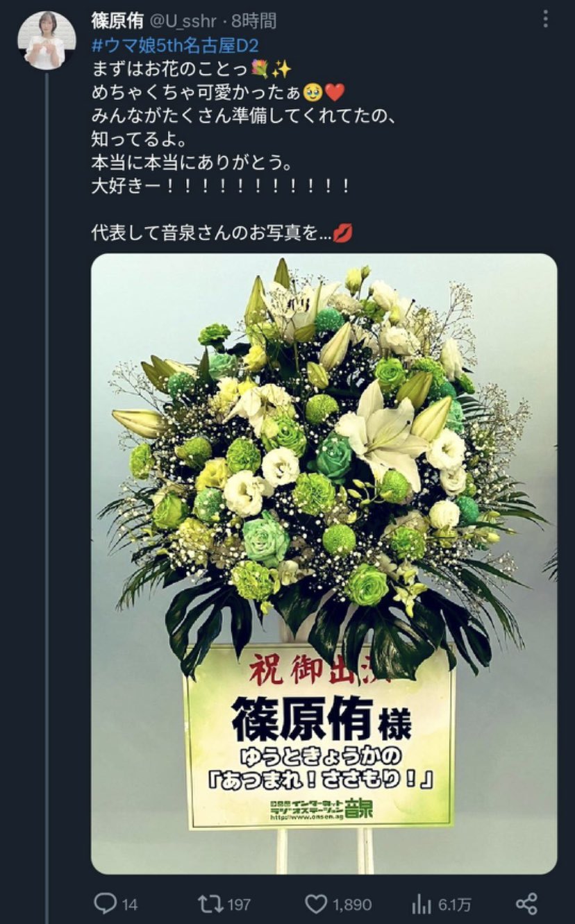The width and height of the screenshot is (575, 924).
Task: Open the 篠原侑 profile avatar
Action: (x=46, y=40)
